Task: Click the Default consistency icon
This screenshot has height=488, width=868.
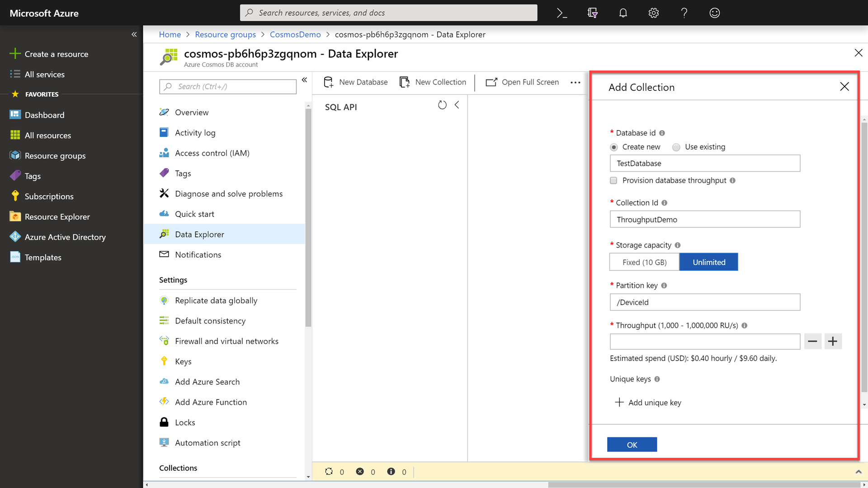Action: click(x=164, y=320)
